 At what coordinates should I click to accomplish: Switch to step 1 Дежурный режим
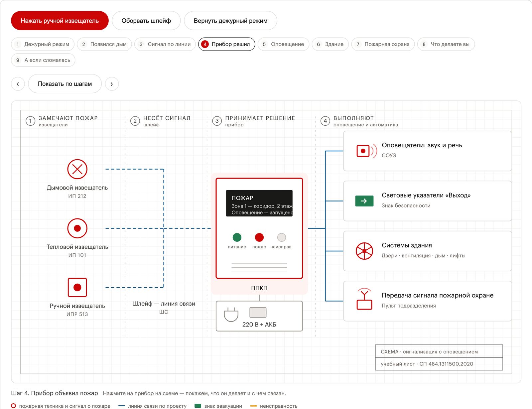click(x=43, y=44)
